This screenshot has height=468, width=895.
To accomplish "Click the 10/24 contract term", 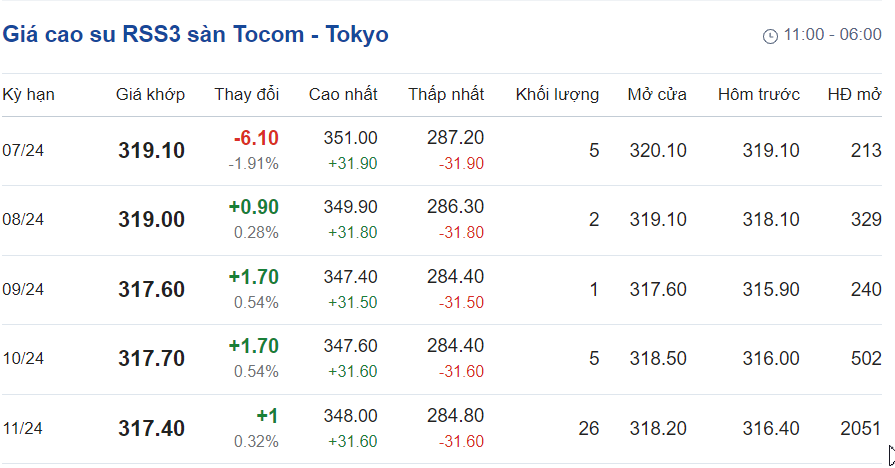I will click(23, 359).
